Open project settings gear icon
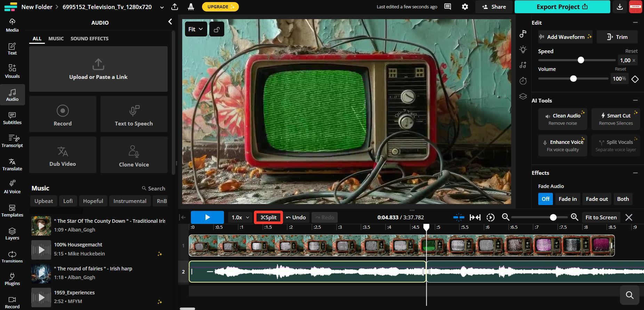 (465, 7)
